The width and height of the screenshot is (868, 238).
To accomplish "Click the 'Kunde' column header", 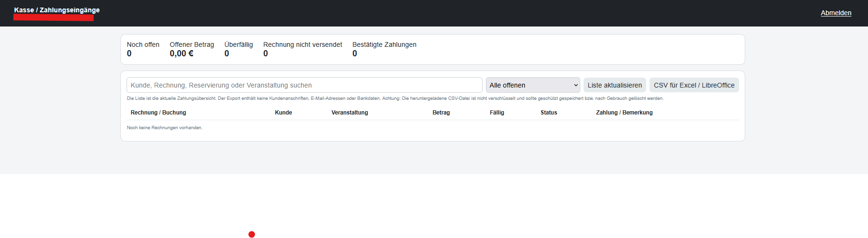I will click(283, 113).
